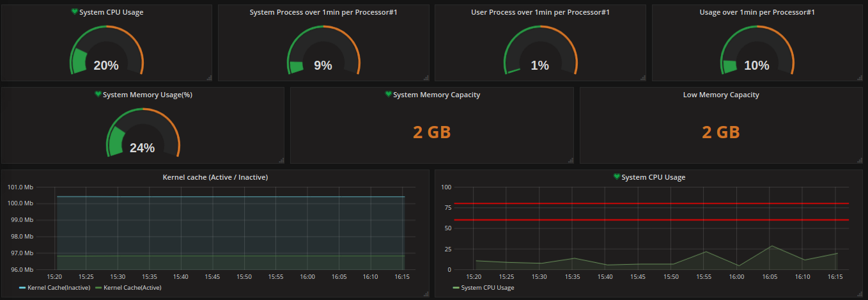Toggle System CPU Usage series legend label
The image size is (868, 300).
[x=487, y=288]
